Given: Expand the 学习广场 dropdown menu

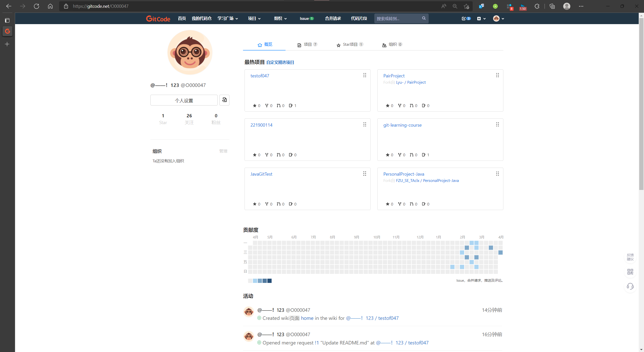Looking at the screenshot, I should pos(228,19).
